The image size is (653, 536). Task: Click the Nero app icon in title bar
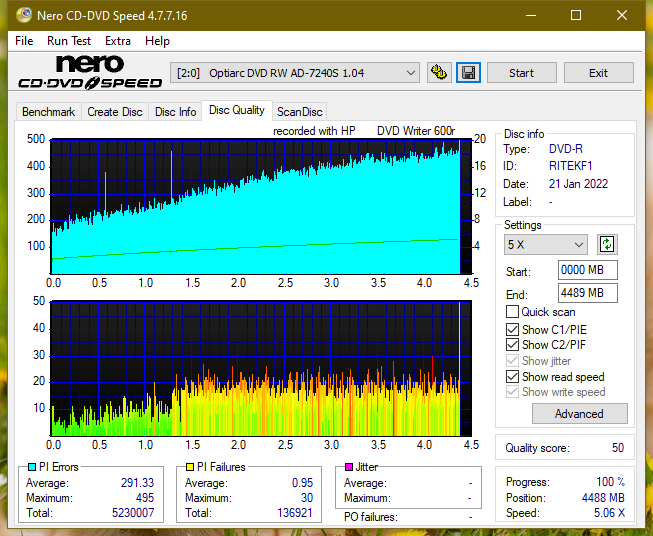pos(24,15)
